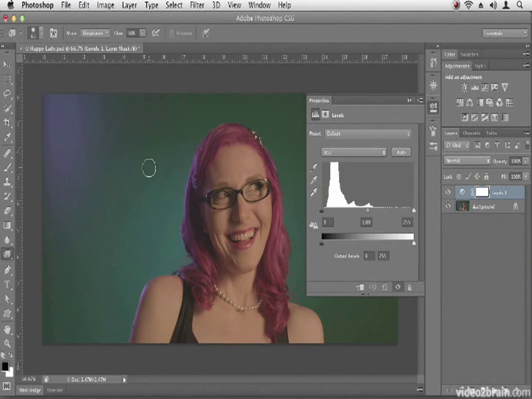Open the Levels Preset dropdown
This screenshot has height=399, width=532.
click(368, 133)
